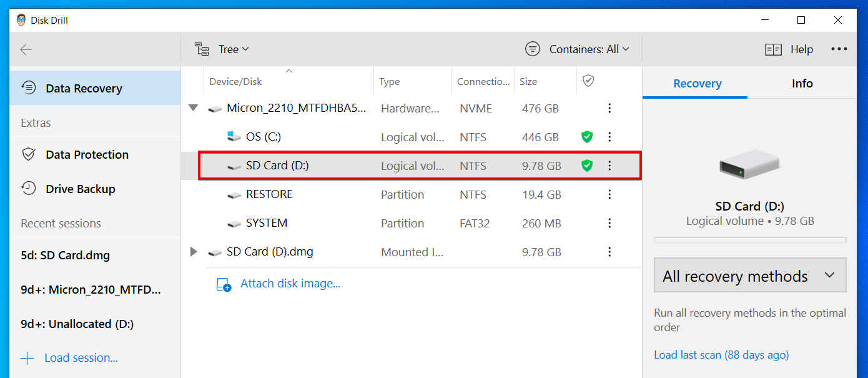
Task: Click the Disk Drill app logo icon
Action: (x=21, y=20)
